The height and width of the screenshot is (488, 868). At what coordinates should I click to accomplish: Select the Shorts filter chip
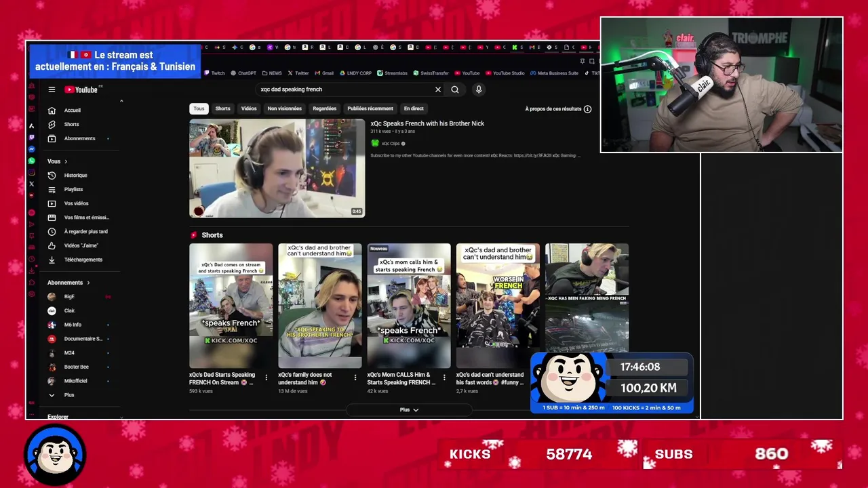(x=223, y=108)
